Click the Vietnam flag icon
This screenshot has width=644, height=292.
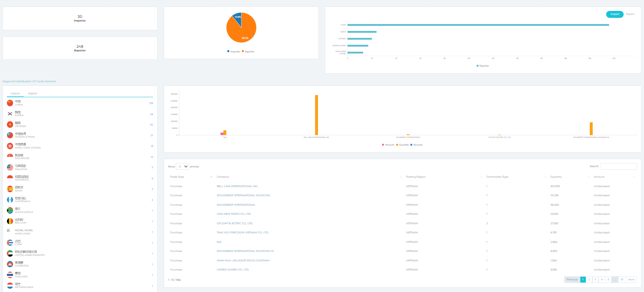coord(10,125)
